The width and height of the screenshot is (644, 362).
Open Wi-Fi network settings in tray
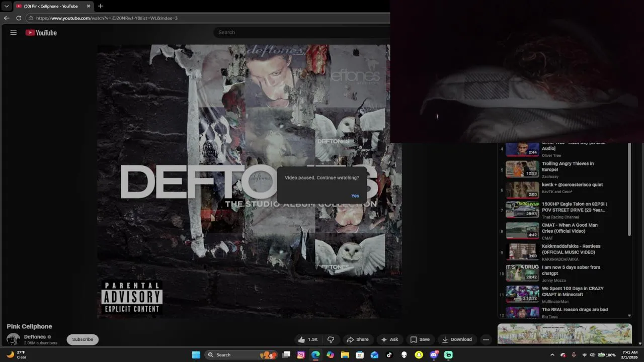click(x=584, y=355)
